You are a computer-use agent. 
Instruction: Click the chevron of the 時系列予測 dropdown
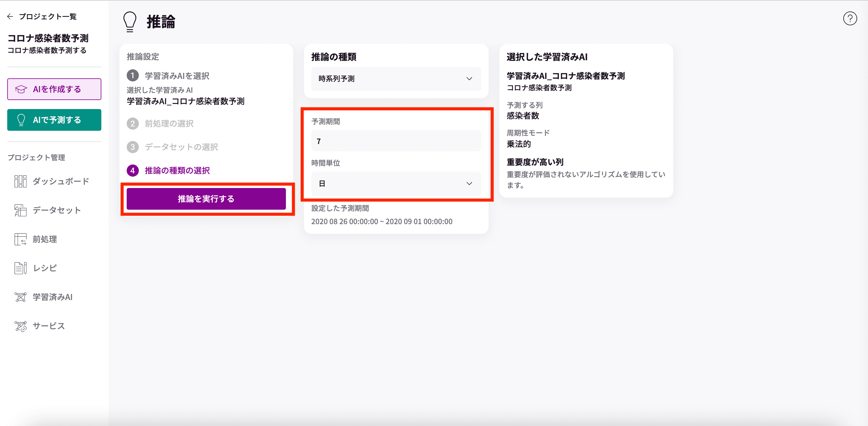point(469,79)
